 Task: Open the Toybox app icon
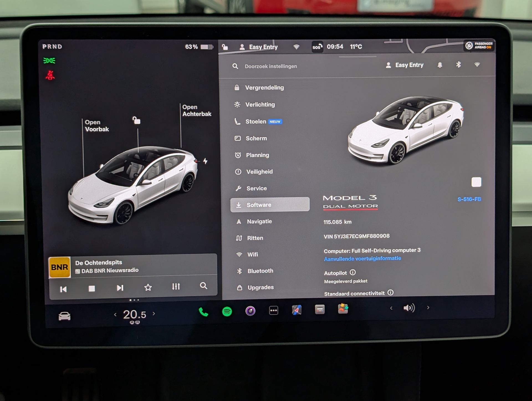point(343,309)
